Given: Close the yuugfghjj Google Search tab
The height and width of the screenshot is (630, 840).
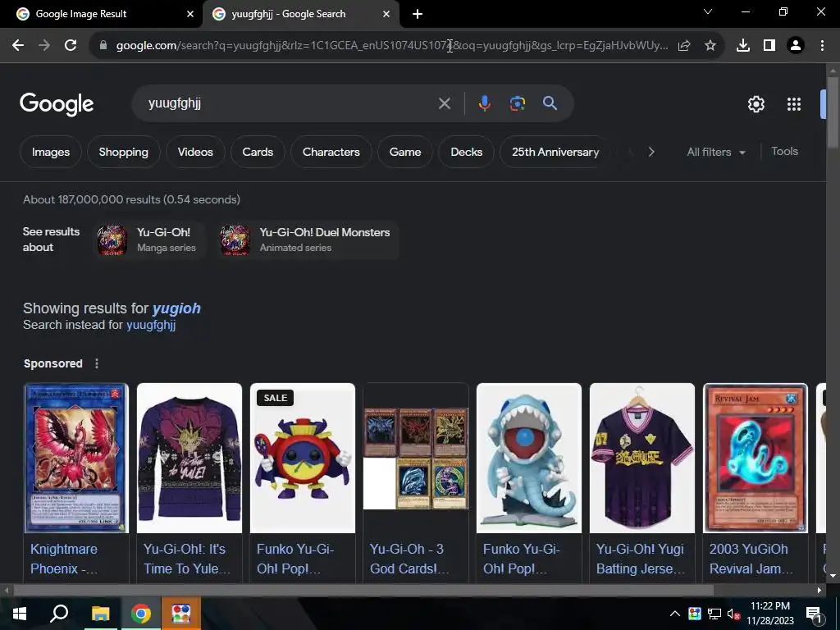Looking at the screenshot, I should pos(386,14).
